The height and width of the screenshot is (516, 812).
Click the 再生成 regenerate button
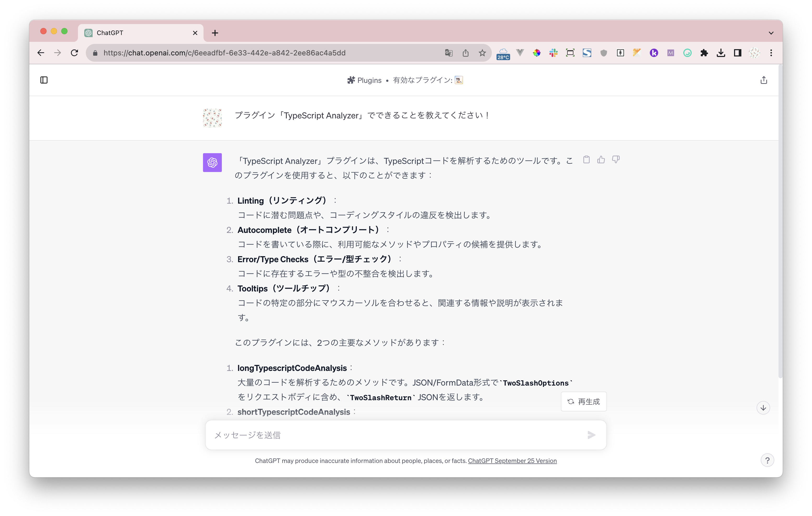(584, 402)
